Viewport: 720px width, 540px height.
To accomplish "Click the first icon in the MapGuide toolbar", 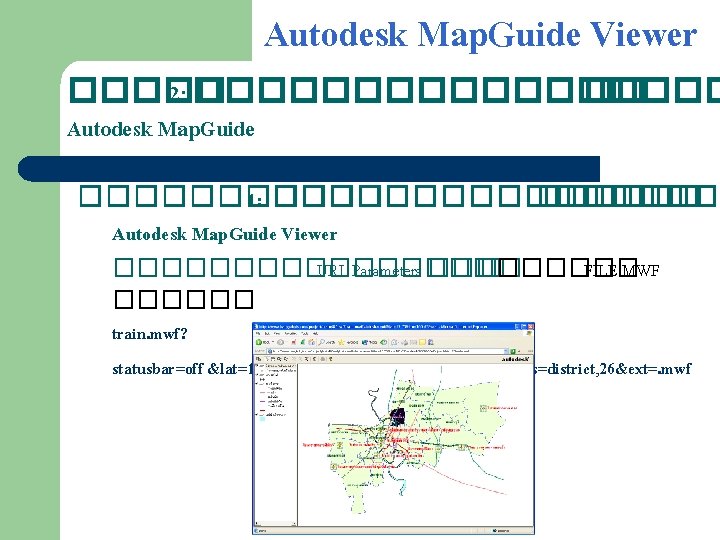I will [259, 359].
